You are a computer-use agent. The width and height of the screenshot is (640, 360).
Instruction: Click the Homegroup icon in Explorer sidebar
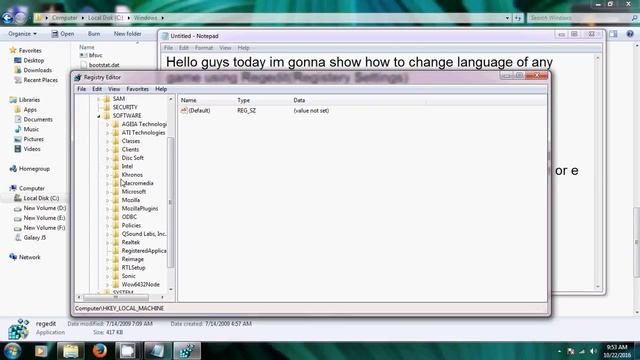pos(13,169)
